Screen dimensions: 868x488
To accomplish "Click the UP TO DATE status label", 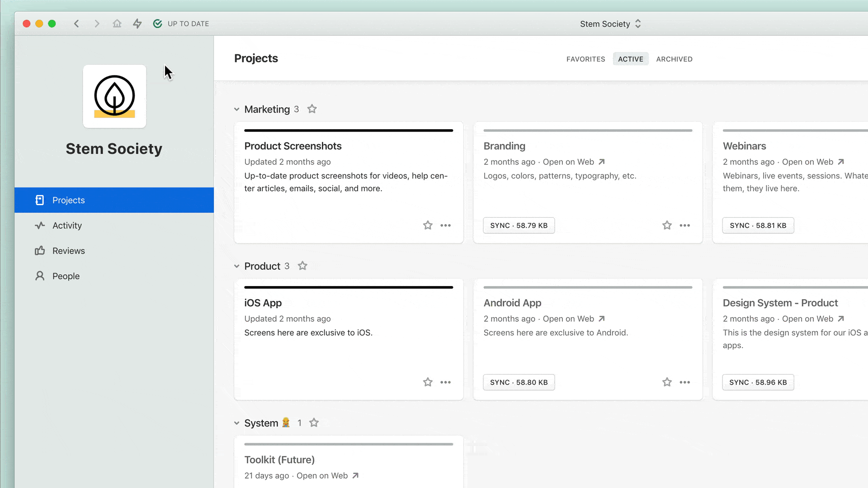I will pyautogui.click(x=189, y=23).
